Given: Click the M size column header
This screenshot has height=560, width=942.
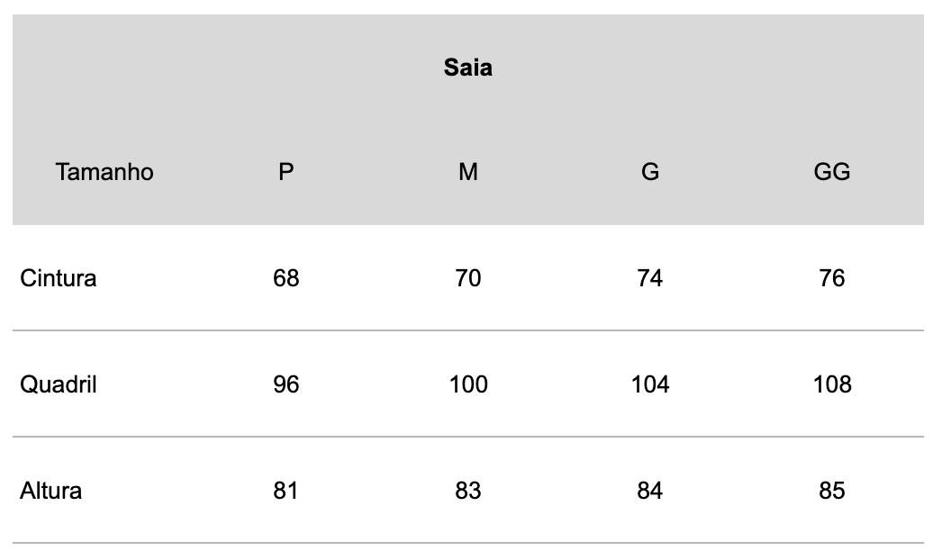Looking at the screenshot, I should tap(468, 172).
